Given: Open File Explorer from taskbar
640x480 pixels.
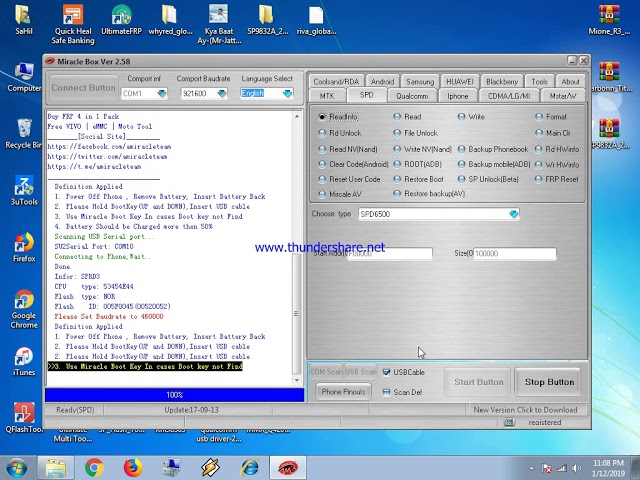Looking at the screenshot, I should (56, 468).
